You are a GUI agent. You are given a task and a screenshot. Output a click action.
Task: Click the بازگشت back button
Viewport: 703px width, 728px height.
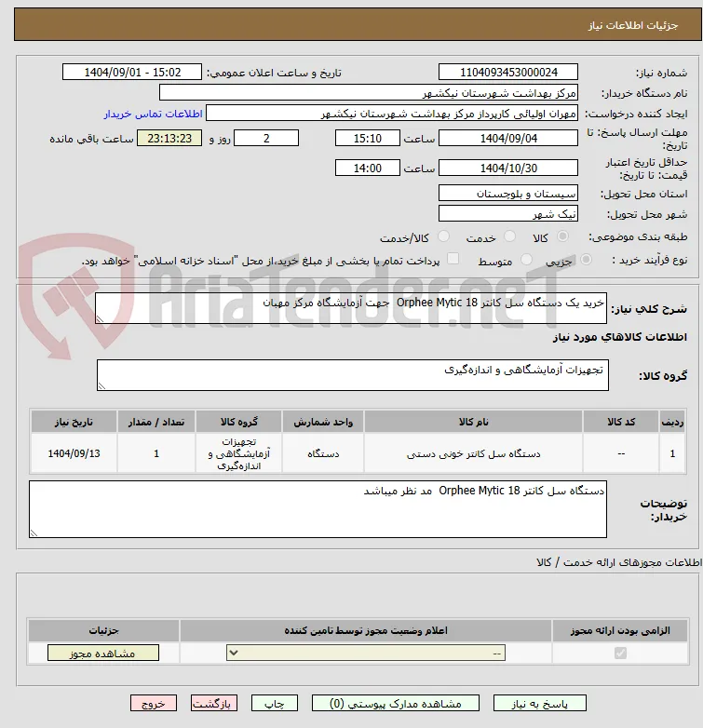pos(214,704)
